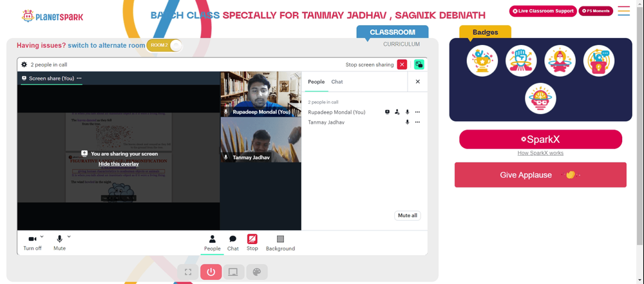
Task: Open screen share options ellipsis menu
Action: click(x=79, y=78)
